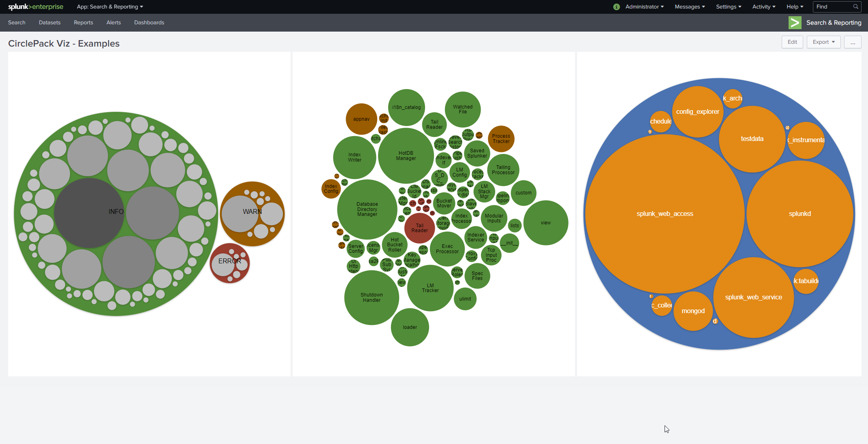Screen dimensions: 868x444
Task: Click the Edit button
Action: coord(792,42)
